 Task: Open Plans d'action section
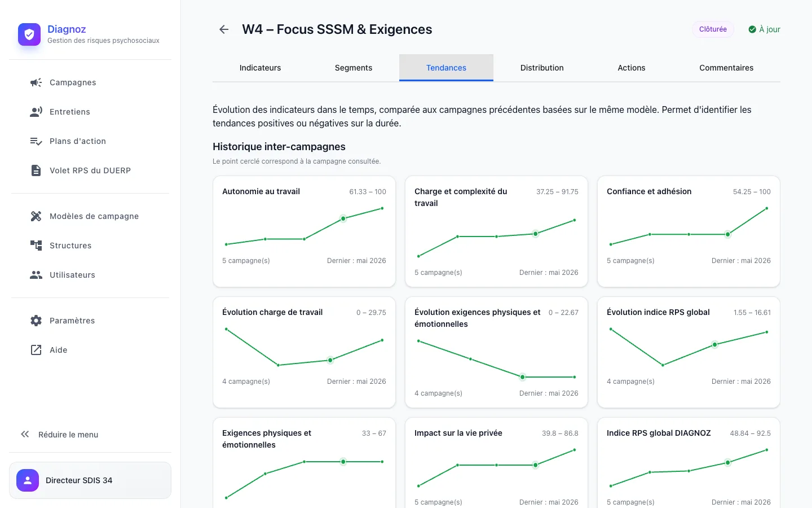coord(90,141)
